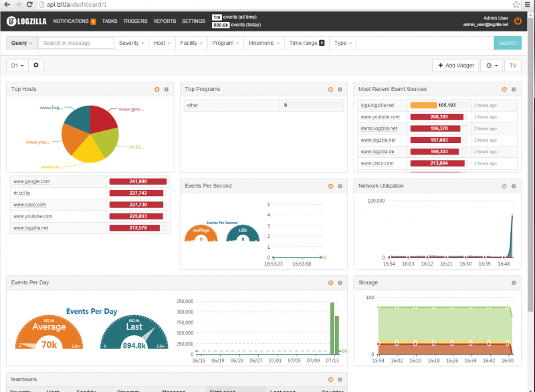Open the Notifications menu
Viewport: 535px width, 392px height.
71,21
